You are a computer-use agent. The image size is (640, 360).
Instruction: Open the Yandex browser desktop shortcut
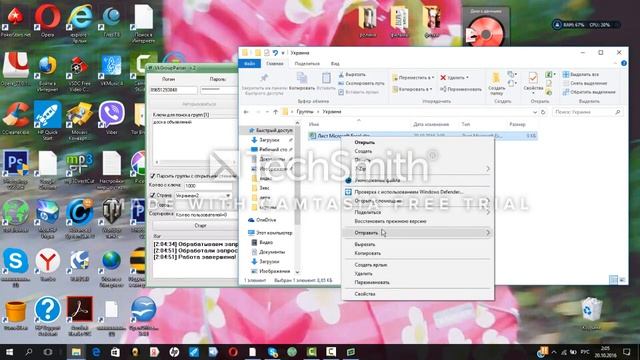click(47, 264)
